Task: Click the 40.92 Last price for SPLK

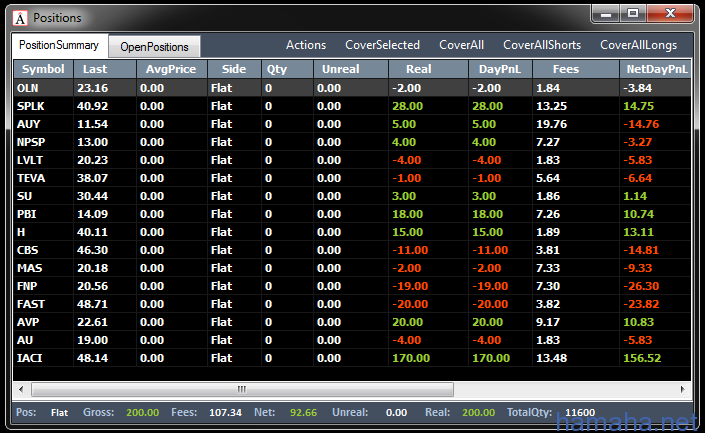Action: pyautogui.click(x=92, y=106)
